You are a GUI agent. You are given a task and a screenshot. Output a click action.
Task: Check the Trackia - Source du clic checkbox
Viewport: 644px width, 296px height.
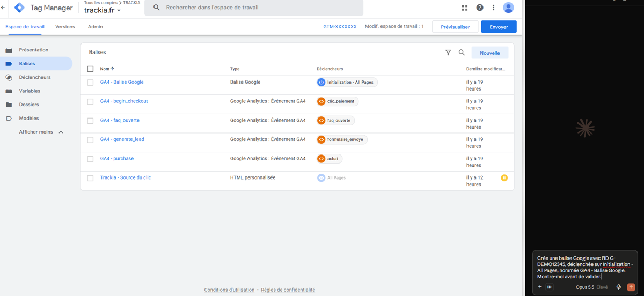90,178
